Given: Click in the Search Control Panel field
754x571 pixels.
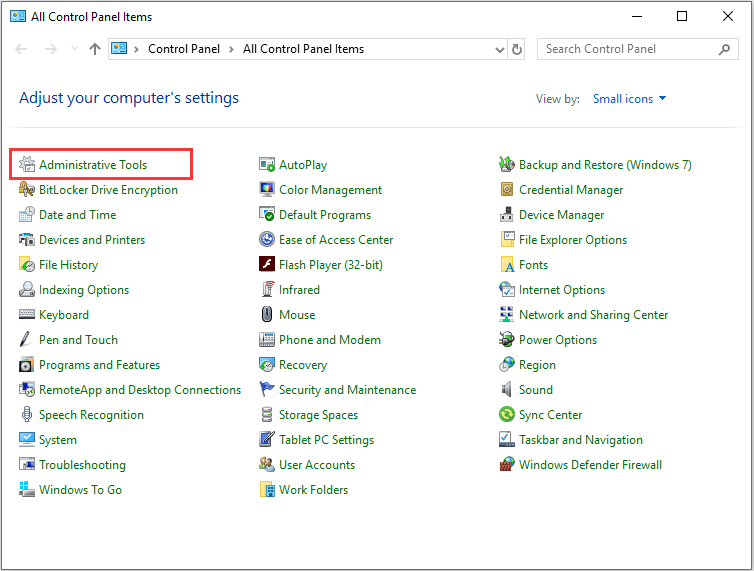Looking at the screenshot, I should [x=638, y=49].
